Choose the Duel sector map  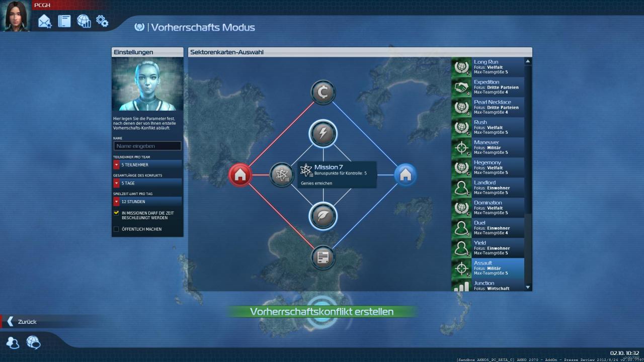pos(488,228)
